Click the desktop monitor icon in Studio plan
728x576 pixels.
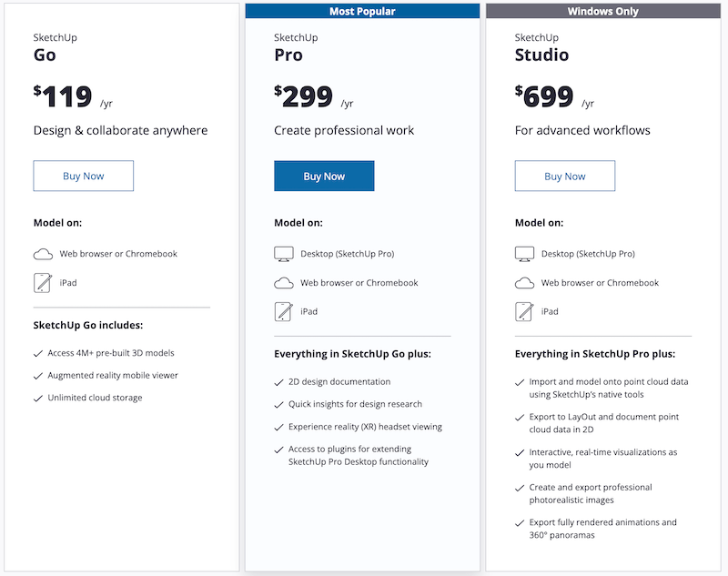coord(524,254)
